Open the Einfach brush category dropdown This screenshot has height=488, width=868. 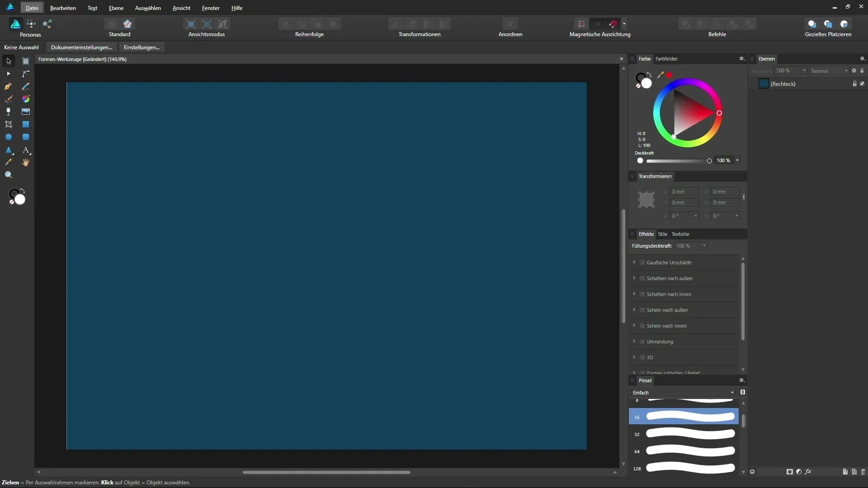pos(683,393)
